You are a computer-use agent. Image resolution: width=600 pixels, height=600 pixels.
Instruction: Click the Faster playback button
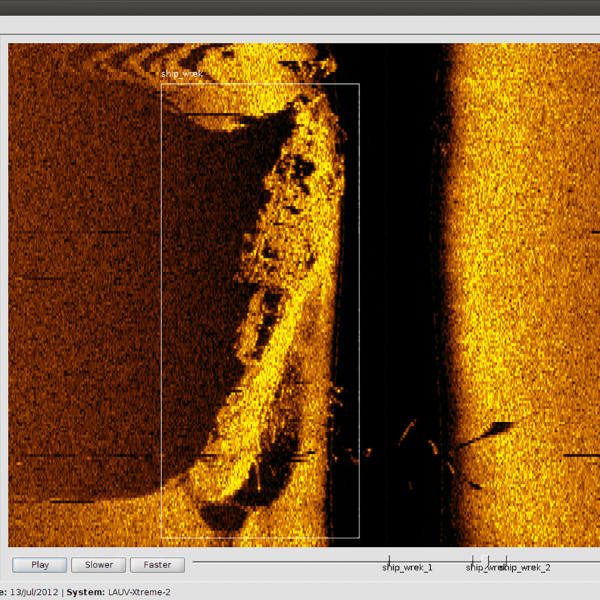[x=157, y=565]
